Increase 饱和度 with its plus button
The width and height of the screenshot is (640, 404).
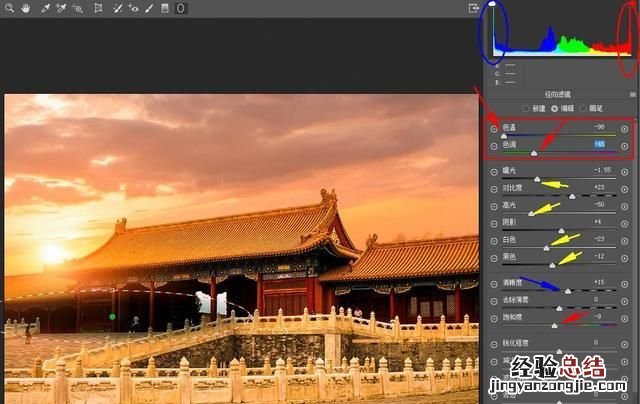(624, 318)
